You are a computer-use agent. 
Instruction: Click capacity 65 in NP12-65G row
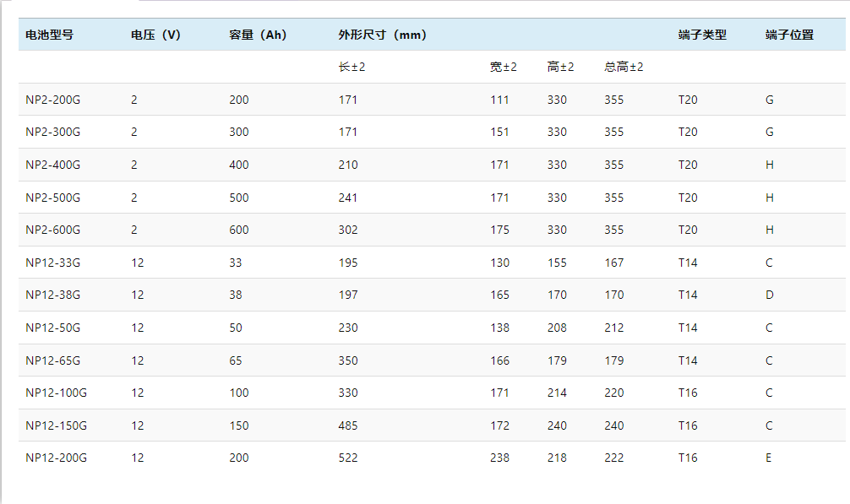[235, 360]
